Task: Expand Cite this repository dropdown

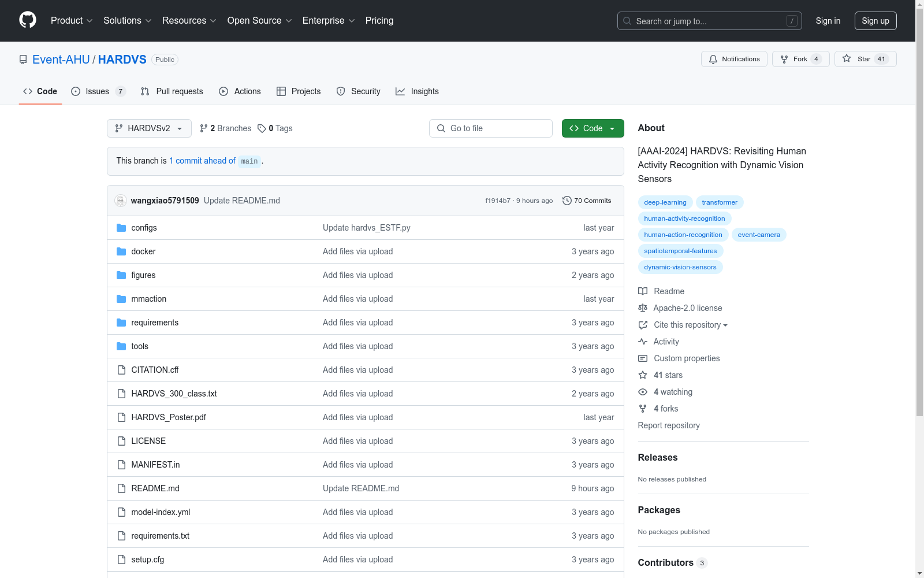Action: tap(690, 325)
